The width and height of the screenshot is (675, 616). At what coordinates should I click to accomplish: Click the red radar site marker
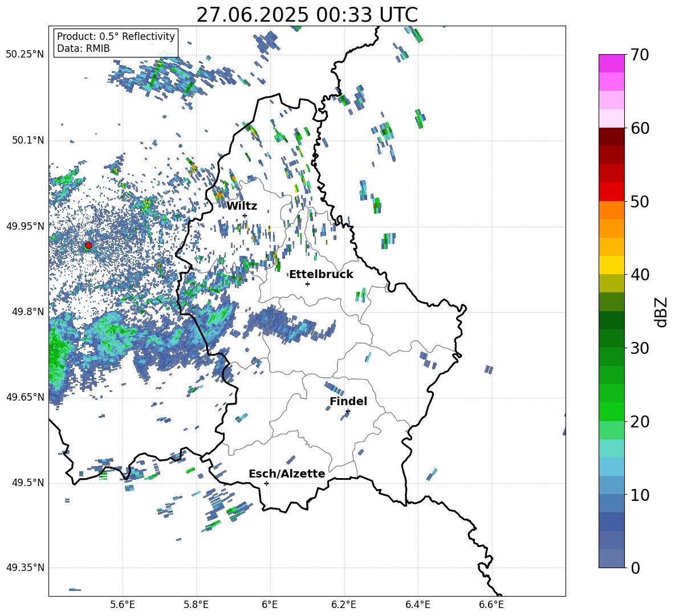click(88, 246)
